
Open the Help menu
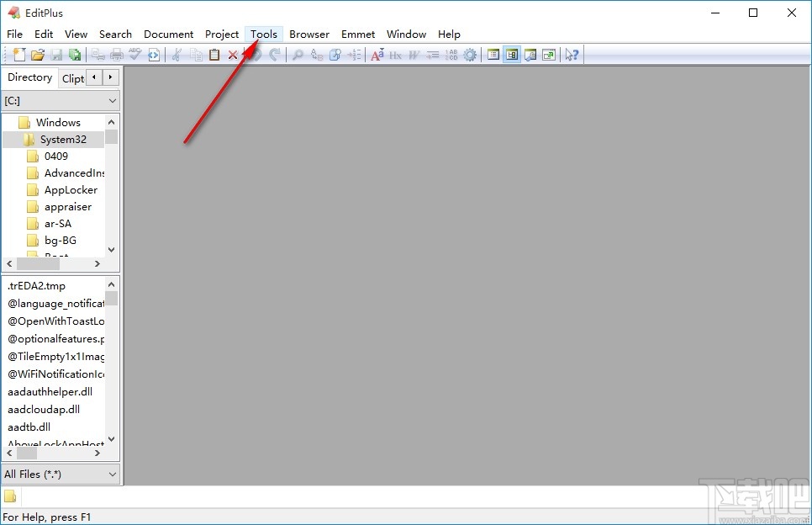click(x=449, y=34)
